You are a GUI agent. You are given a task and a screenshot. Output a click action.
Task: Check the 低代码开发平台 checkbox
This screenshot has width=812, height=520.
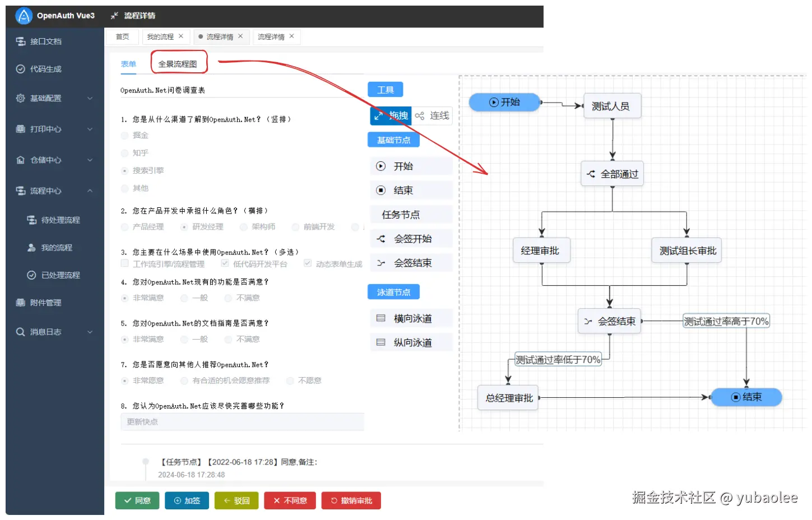[x=225, y=263]
